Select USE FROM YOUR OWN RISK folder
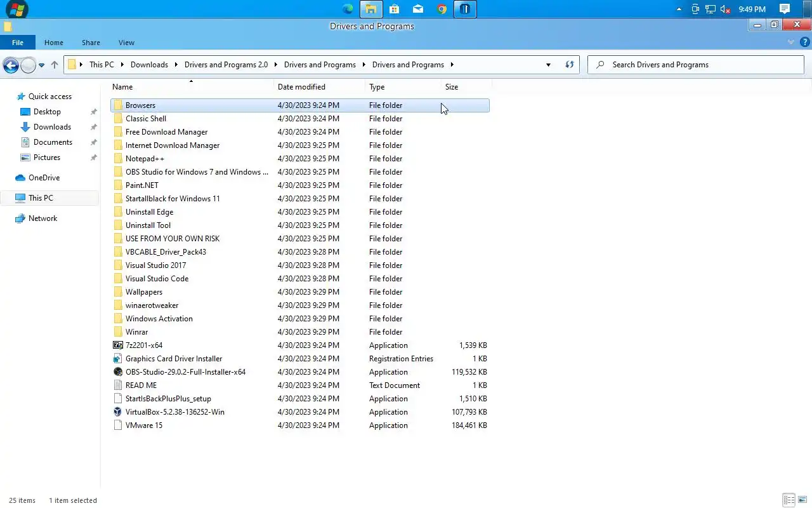Viewport: 812px width, 508px height. (x=173, y=239)
